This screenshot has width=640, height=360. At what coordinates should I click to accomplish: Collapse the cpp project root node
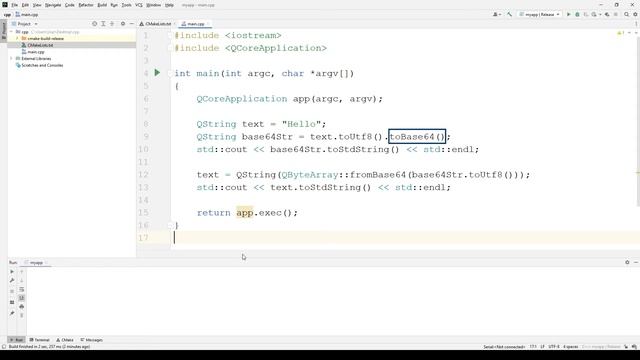(11, 32)
